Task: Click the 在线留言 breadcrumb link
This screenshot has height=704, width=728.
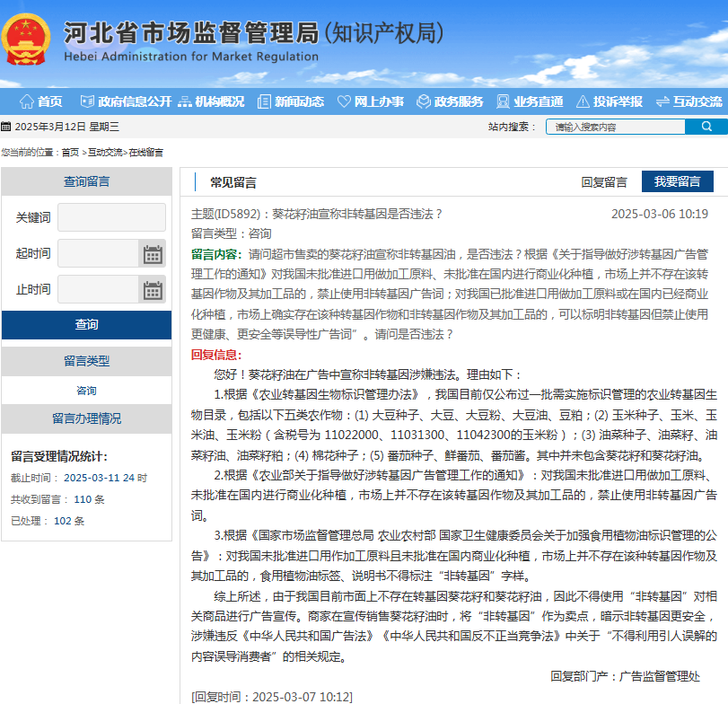Action: click(x=147, y=152)
